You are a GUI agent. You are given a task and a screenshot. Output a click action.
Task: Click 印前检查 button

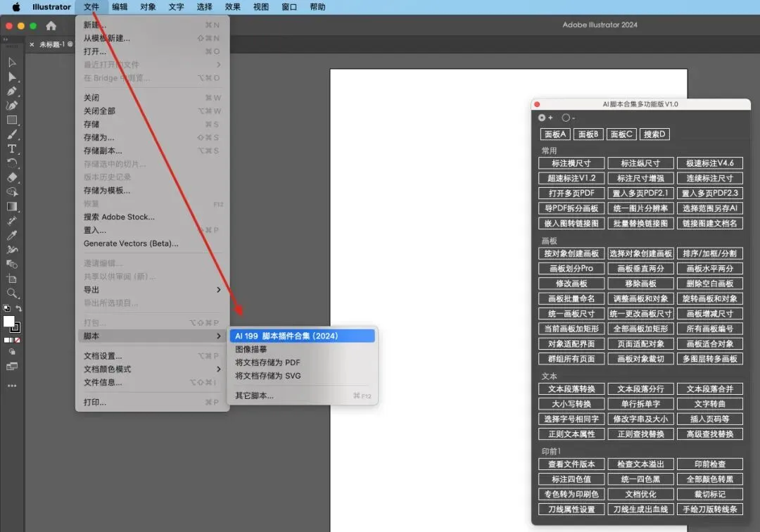pos(709,464)
